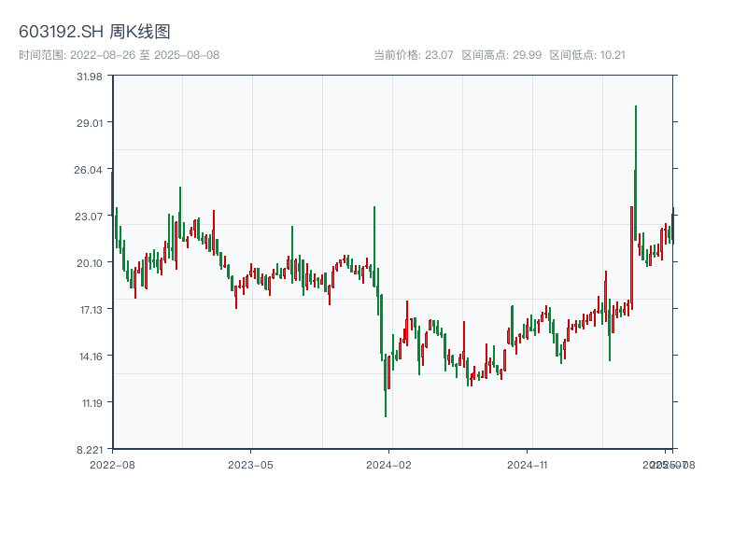Viewport: 747px width, 560px height.
Task: Click the time range text 2022-08-26 至 2025-08-08
Action: click(x=119, y=55)
